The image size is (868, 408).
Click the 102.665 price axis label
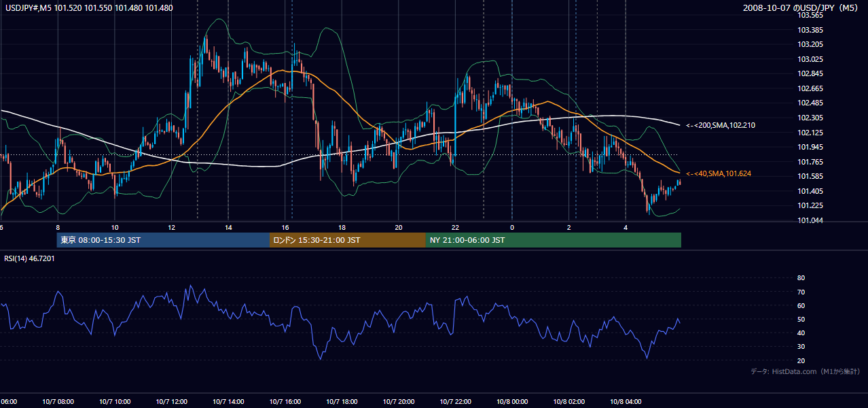[810, 88]
